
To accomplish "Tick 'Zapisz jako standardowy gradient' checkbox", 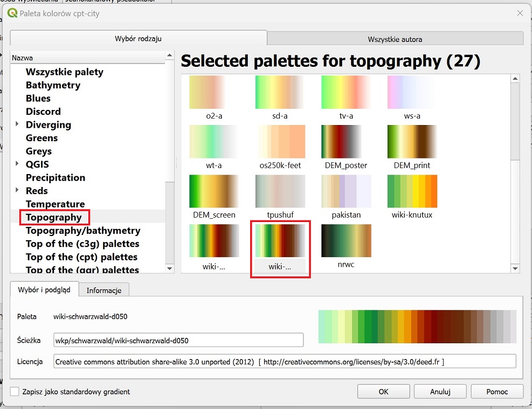I will 14,391.
